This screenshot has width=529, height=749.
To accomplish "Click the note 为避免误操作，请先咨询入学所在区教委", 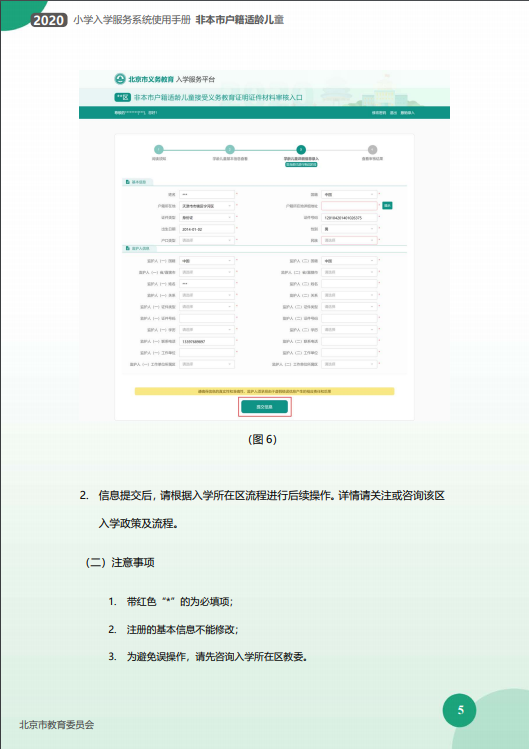I will pos(217,657).
